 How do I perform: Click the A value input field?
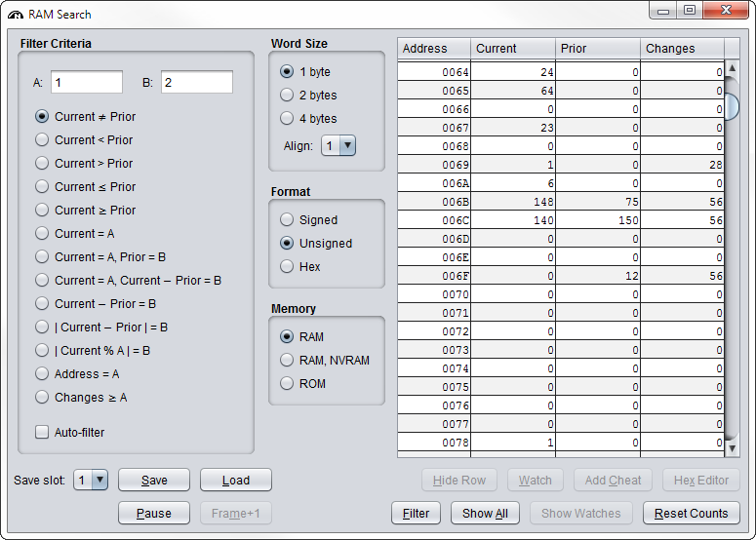coord(86,82)
